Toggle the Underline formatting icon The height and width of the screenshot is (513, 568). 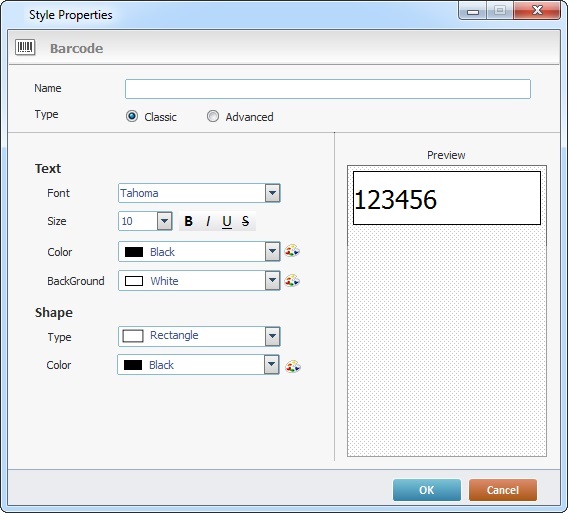click(227, 221)
